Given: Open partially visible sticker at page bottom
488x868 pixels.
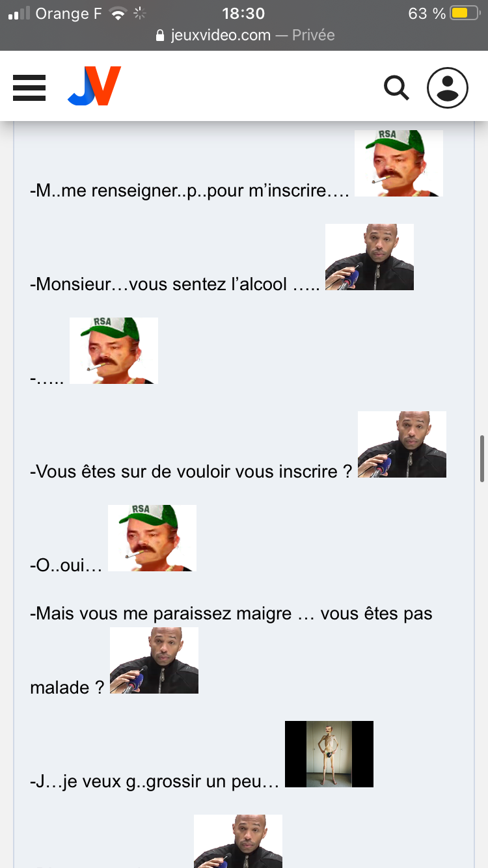Looking at the screenshot, I should (x=238, y=841).
